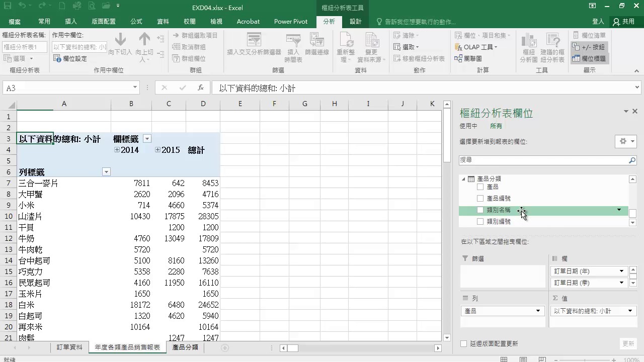Image resolution: width=644 pixels, height=362 pixels.
Task: Click 登入 sign in link
Action: coord(598,22)
